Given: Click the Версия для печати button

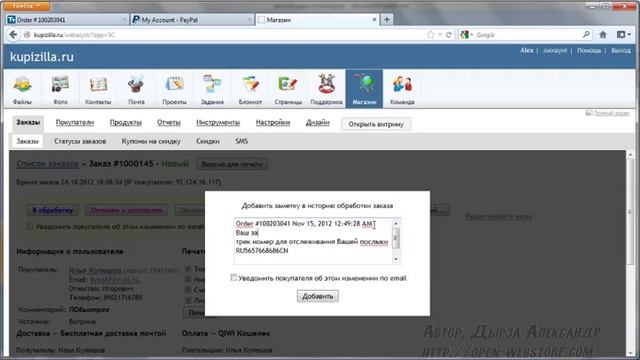Looking at the screenshot, I should click(x=232, y=164).
